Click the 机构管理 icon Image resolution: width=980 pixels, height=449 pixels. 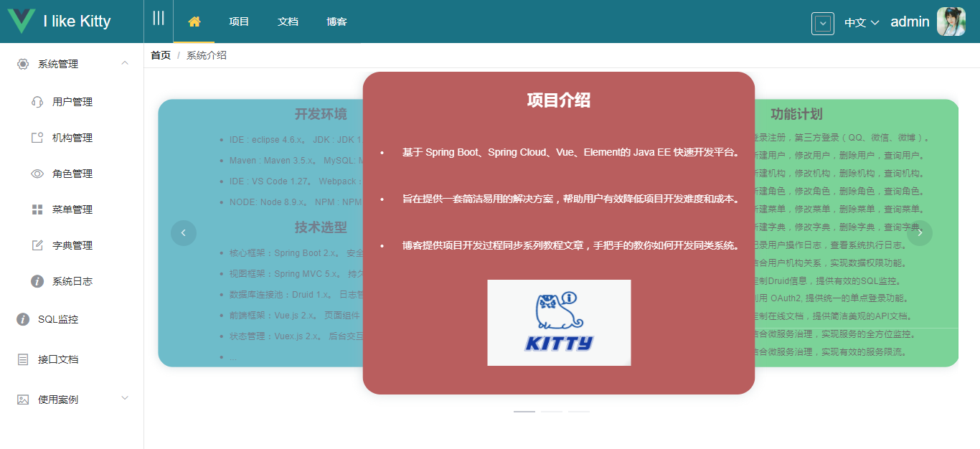pos(37,138)
